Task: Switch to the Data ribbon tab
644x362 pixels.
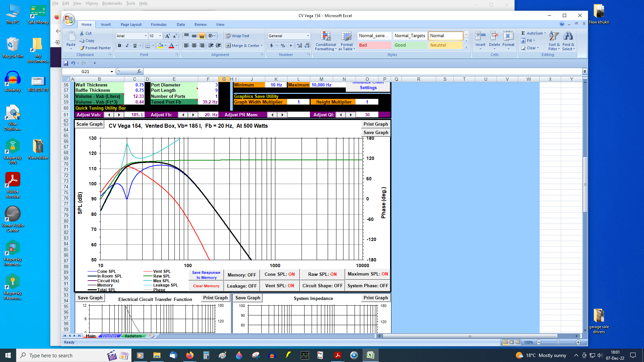Action: click(x=181, y=24)
